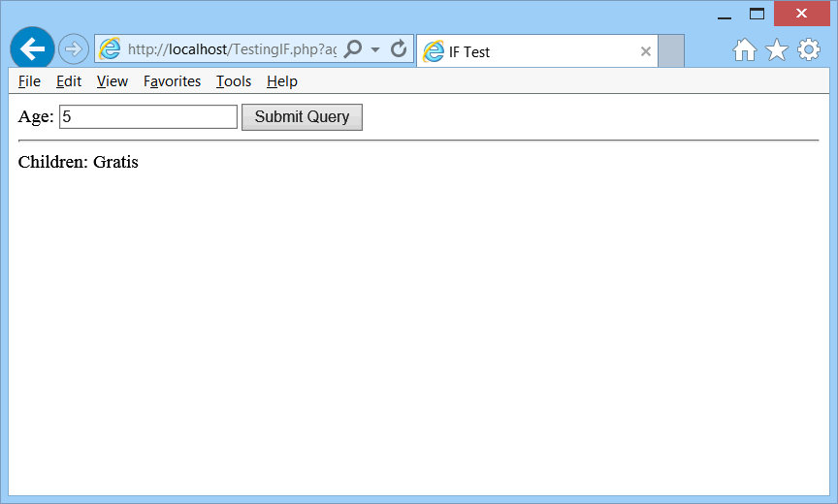This screenshot has width=838, height=504.
Task: Click the Submit Query button
Action: coord(302,117)
